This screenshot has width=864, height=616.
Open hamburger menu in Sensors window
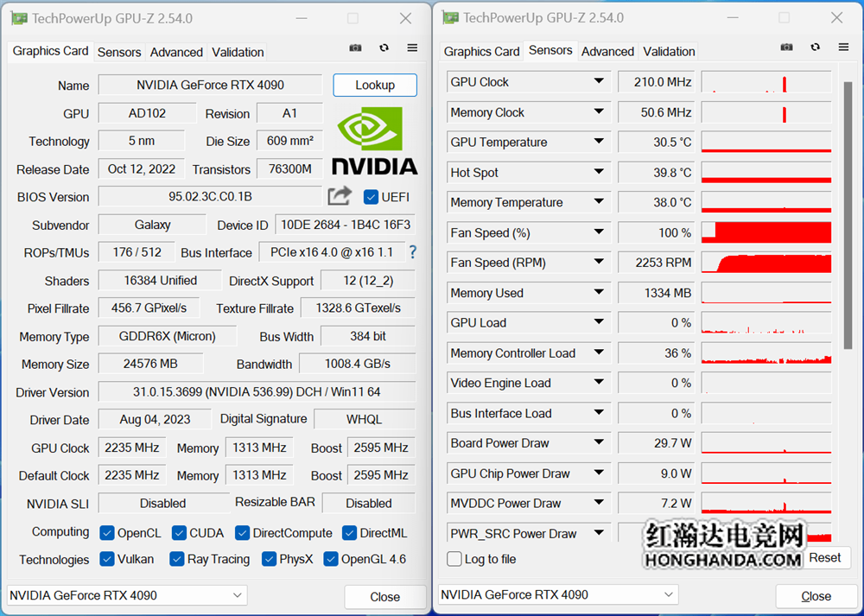tap(843, 47)
